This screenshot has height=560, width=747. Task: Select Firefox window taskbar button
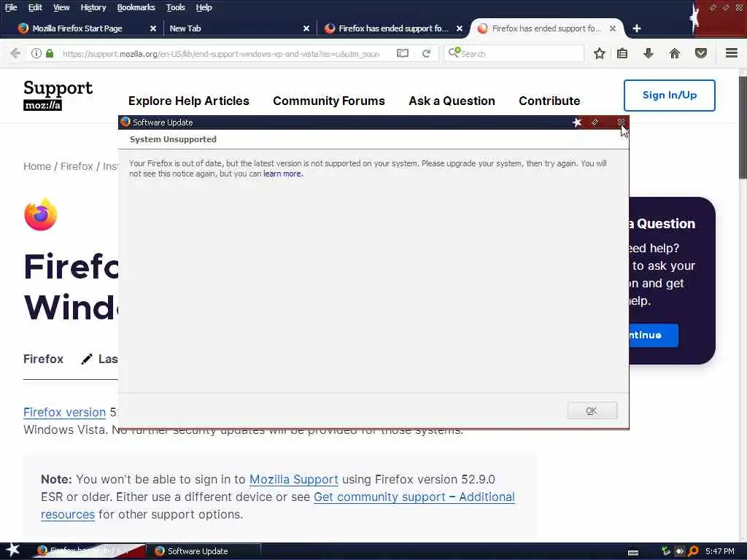point(88,551)
